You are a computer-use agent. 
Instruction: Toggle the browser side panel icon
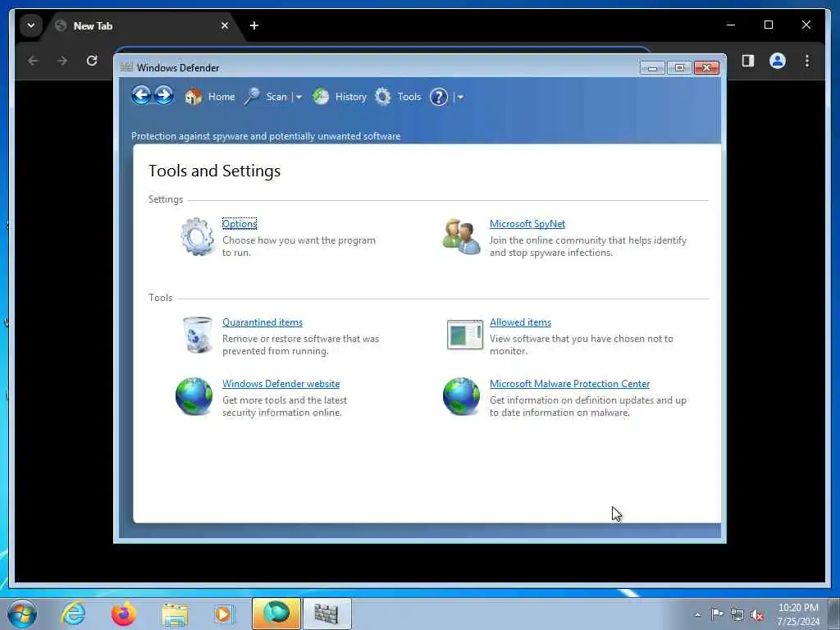click(748, 61)
